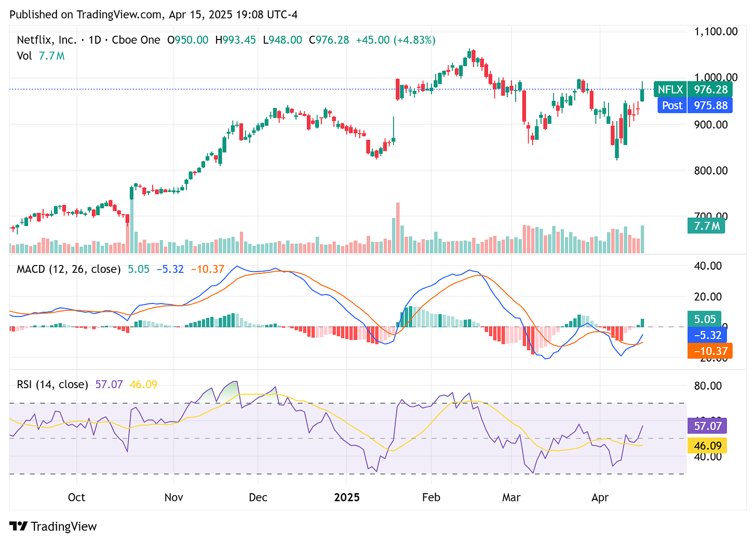Screen dimensions: 756x543
Task: Click the orange MACD badge -10.37
Action: point(710,351)
